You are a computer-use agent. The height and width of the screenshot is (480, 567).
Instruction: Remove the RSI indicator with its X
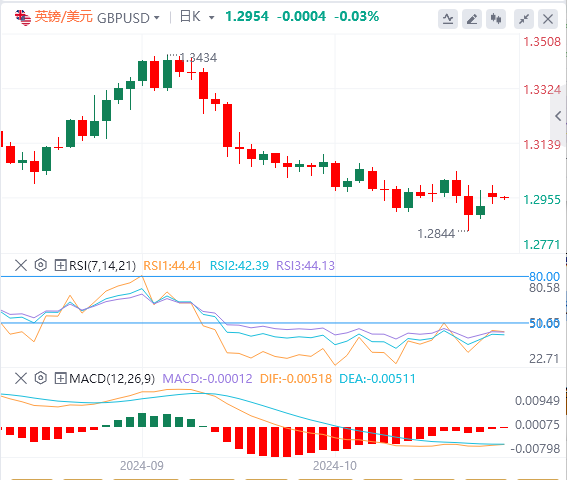[21, 265]
